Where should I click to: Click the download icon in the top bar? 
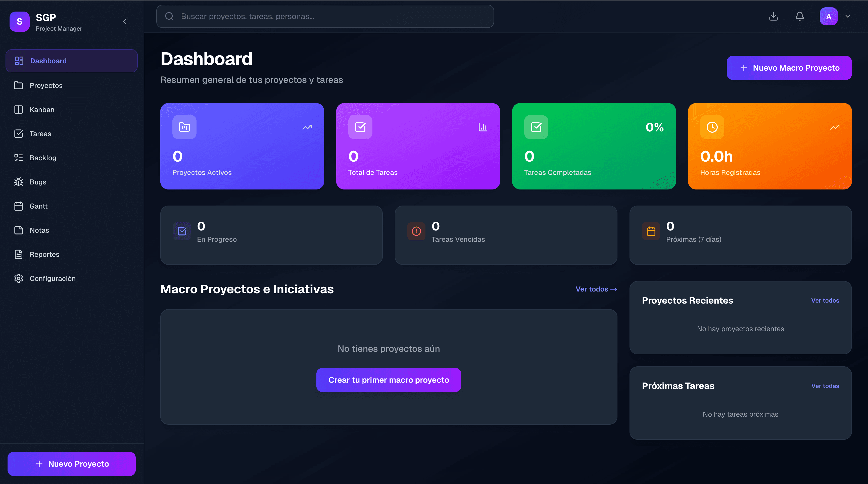(x=774, y=16)
